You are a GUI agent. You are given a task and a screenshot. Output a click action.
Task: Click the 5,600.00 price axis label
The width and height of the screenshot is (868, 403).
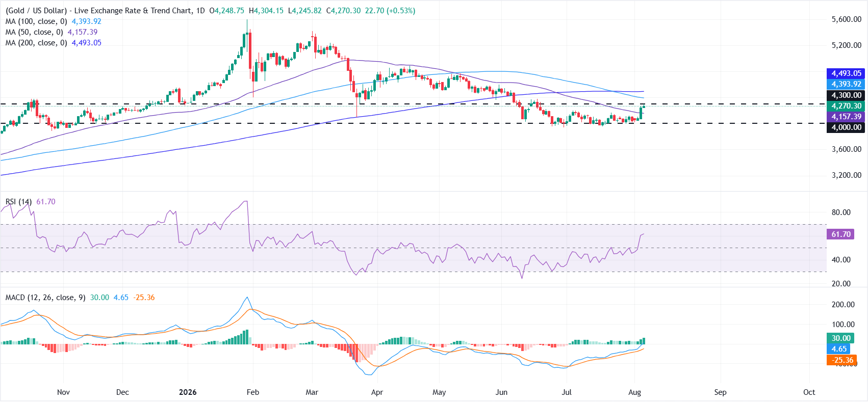coord(847,19)
